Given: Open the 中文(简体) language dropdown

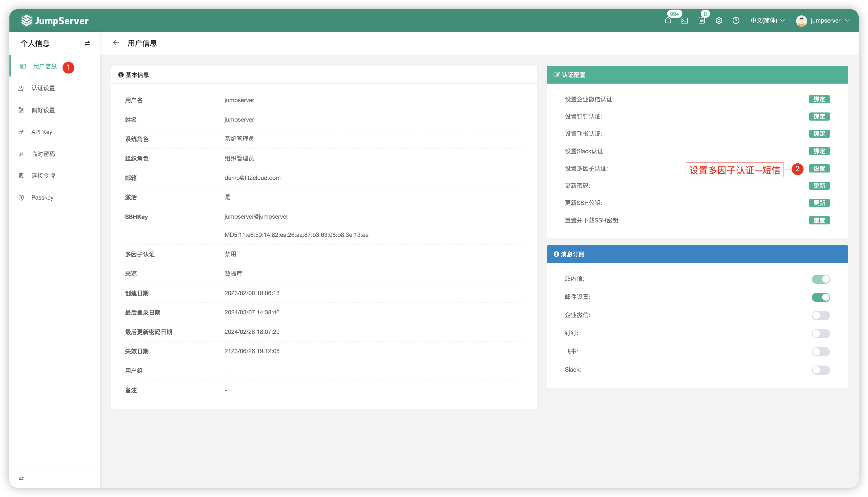Looking at the screenshot, I should pos(767,21).
